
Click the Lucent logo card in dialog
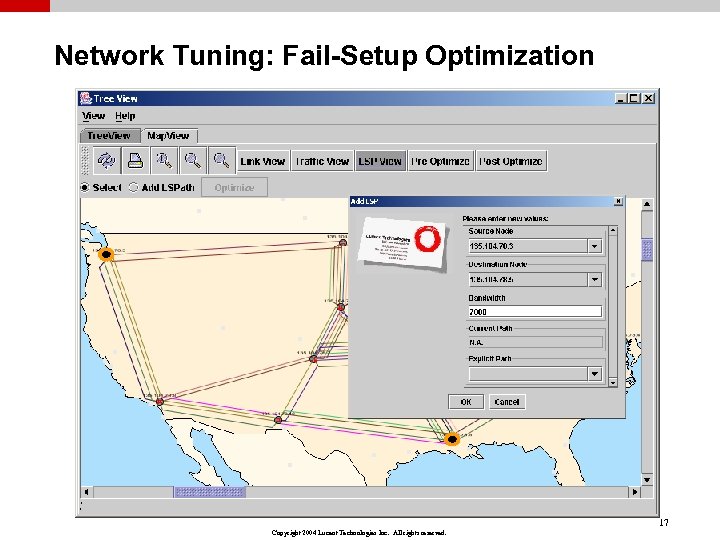point(403,244)
